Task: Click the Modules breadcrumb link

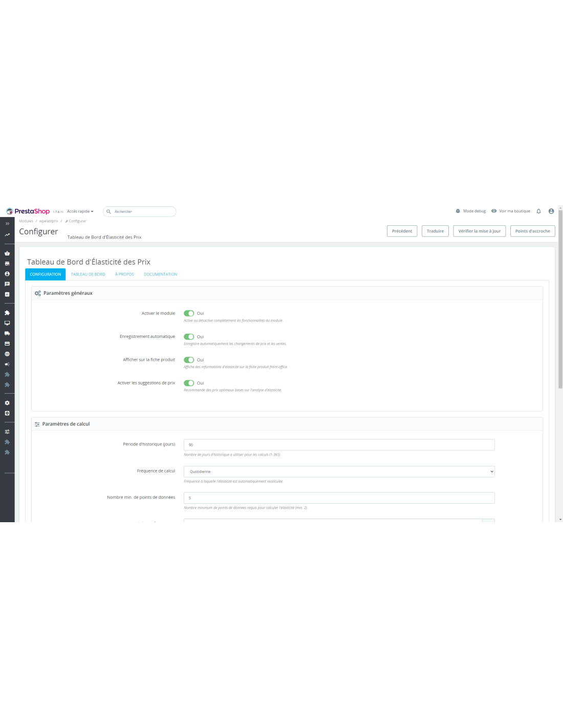Action: coord(26,221)
